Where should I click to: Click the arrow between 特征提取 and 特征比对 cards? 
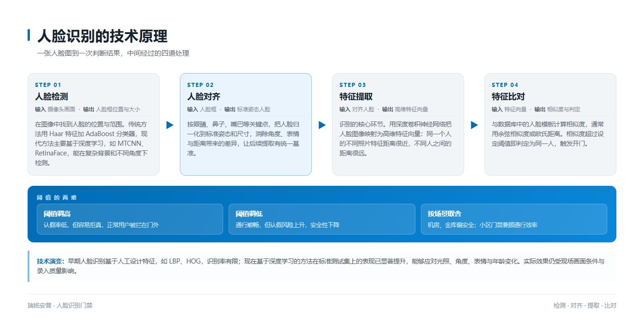point(474,125)
